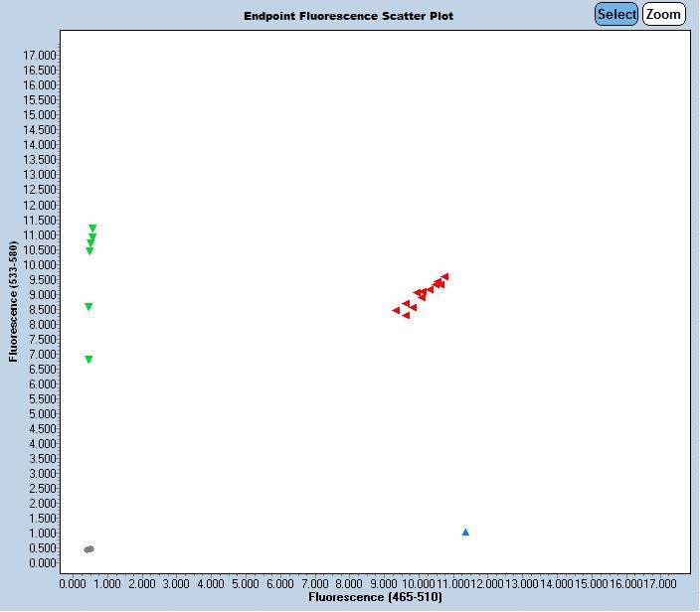Click the 3.000 label on the y-axis
The width and height of the screenshot is (700, 612).
42,474
